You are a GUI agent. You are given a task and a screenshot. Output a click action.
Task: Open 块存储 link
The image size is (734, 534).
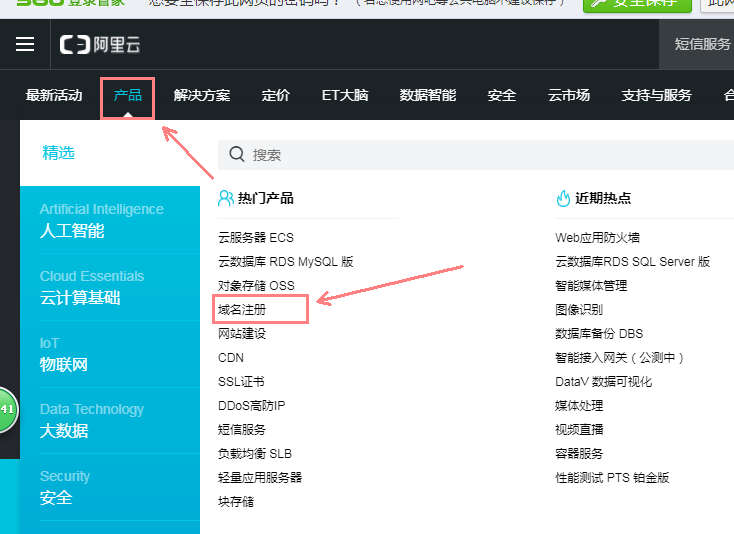pyautogui.click(x=236, y=502)
